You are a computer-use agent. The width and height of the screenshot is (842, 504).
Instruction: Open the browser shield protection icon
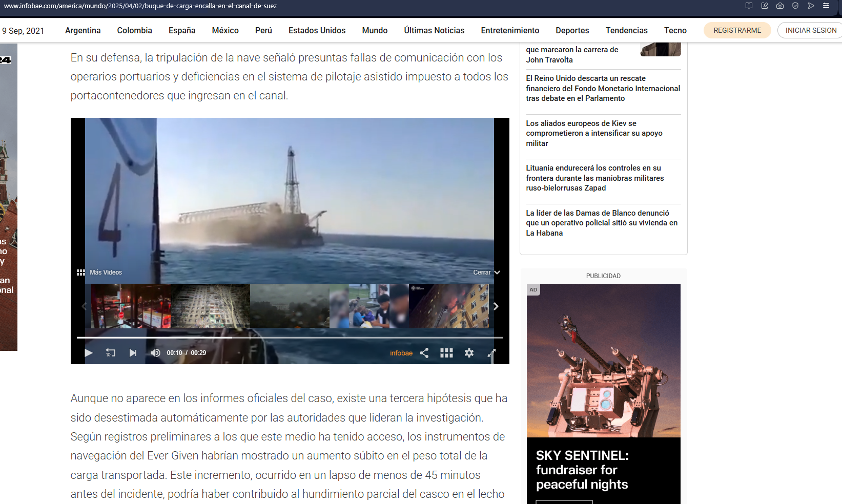point(795,6)
